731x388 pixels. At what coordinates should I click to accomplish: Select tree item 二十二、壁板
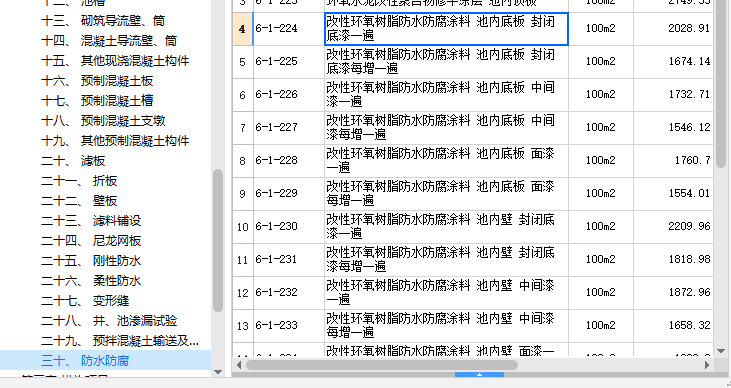tap(79, 201)
